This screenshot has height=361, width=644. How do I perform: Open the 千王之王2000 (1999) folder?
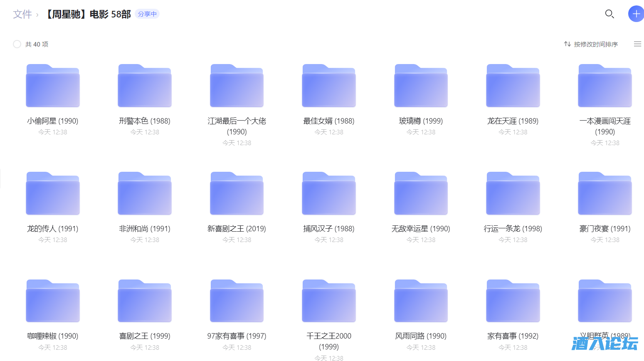[x=328, y=301]
